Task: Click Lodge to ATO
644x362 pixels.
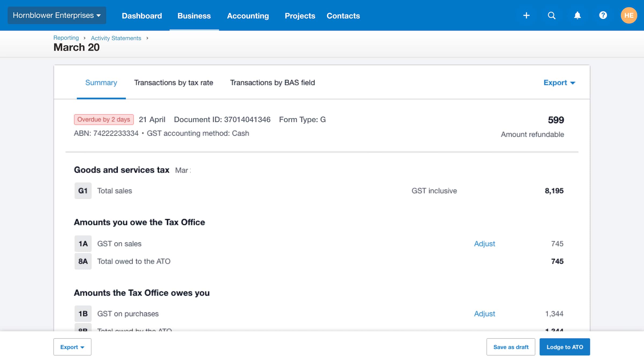Action: 565,347
